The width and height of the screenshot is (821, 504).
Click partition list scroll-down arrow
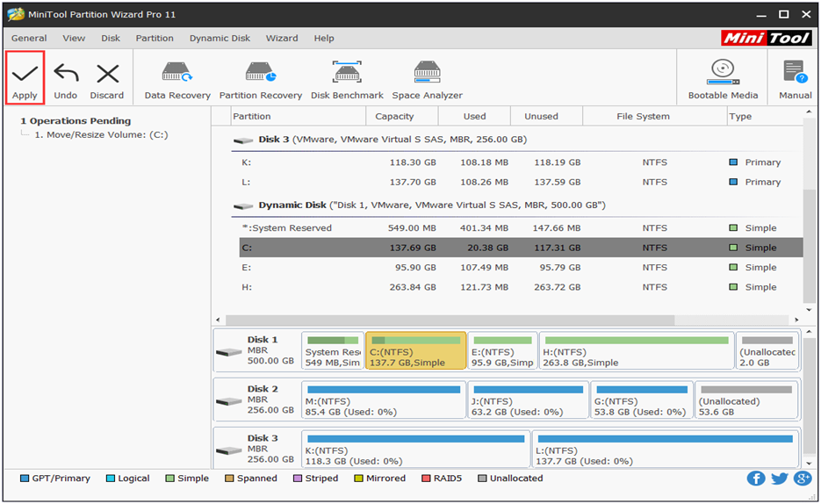pos(809,309)
